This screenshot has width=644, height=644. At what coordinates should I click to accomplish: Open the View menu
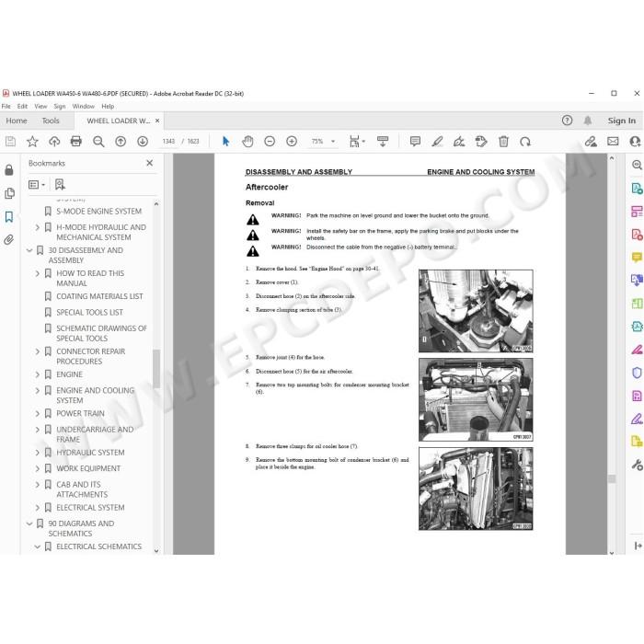(40, 107)
